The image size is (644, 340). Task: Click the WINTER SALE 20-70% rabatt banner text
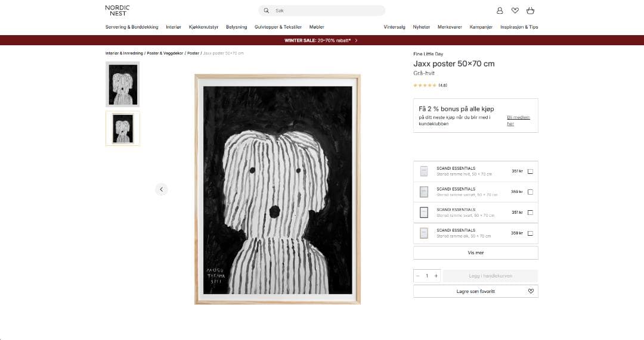[x=317, y=40]
